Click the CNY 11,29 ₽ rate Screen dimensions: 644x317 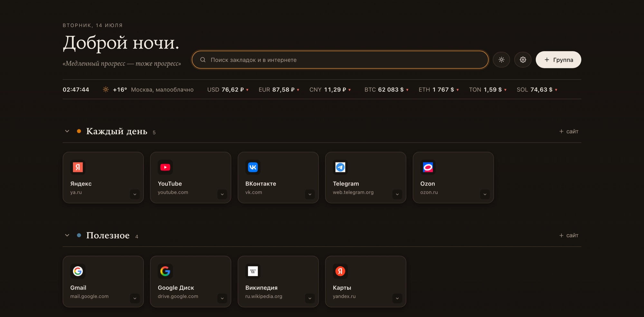pyautogui.click(x=330, y=90)
